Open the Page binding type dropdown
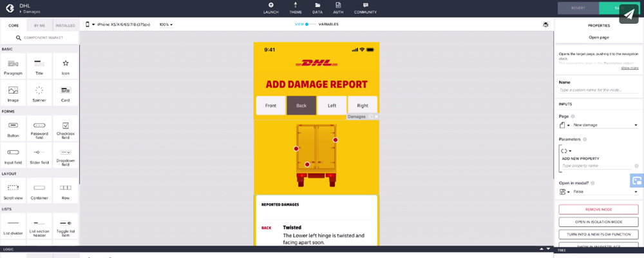This screenshot has width=644, height=258. coord(565,125)
